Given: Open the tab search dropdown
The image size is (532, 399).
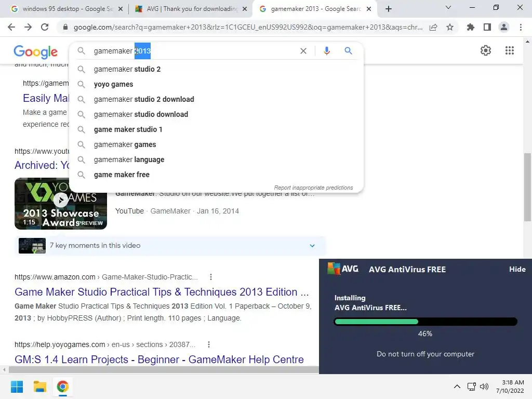Looking at the screenshot, I should 448,7.
